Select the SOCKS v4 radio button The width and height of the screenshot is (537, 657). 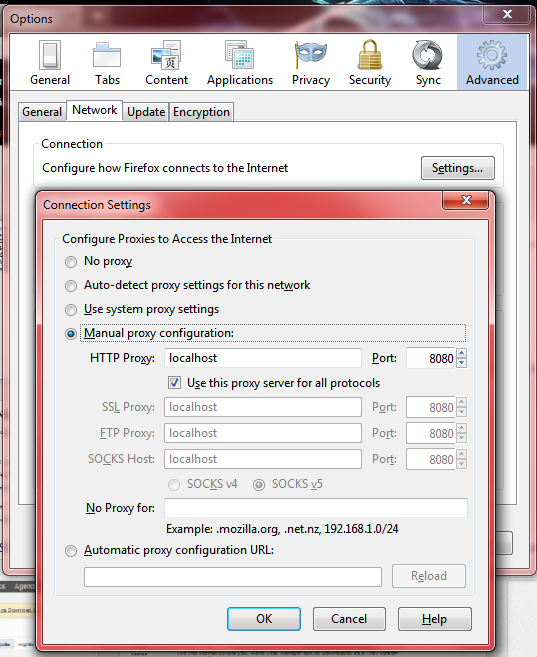coord(174,485)
